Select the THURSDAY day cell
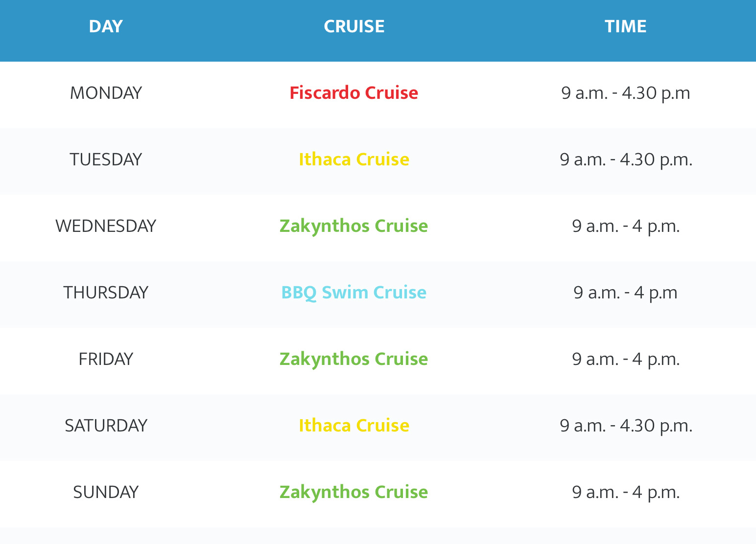This screenshot has width=756, height=544. pos(106,293)
